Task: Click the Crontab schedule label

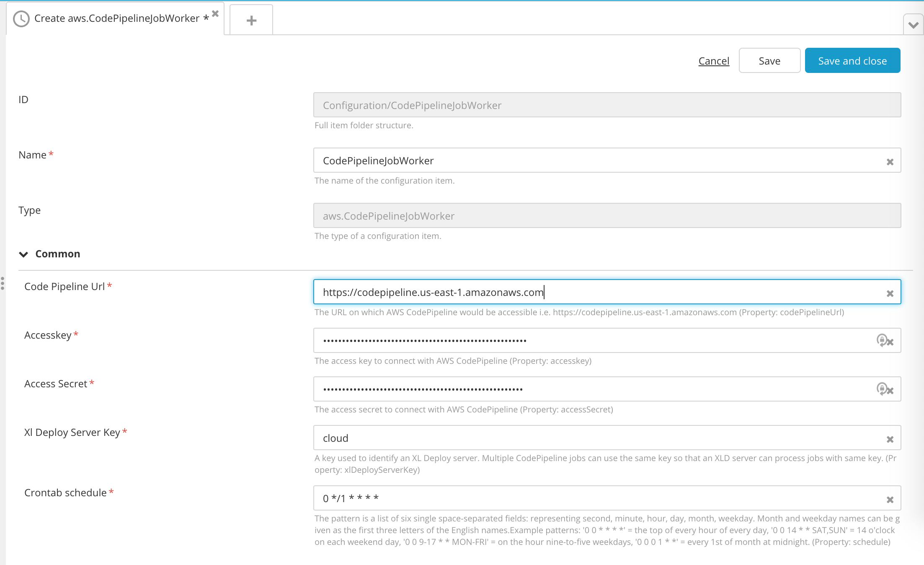Action: 65,492
